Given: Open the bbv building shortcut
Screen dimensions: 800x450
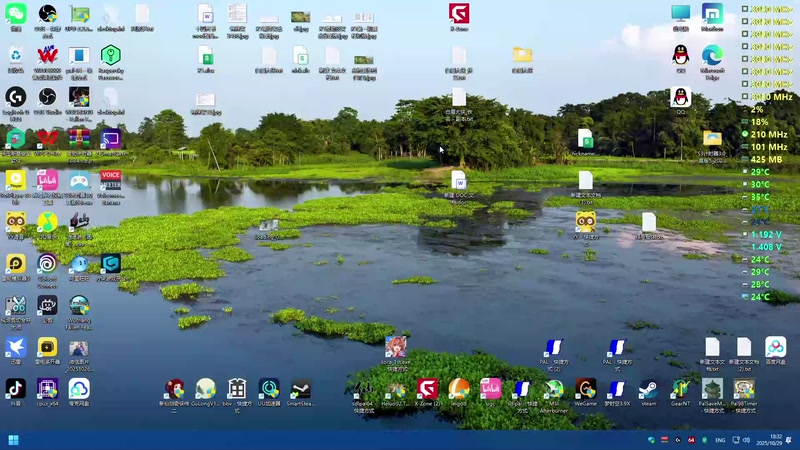Looking at the screenshot, I should point(237,390).
